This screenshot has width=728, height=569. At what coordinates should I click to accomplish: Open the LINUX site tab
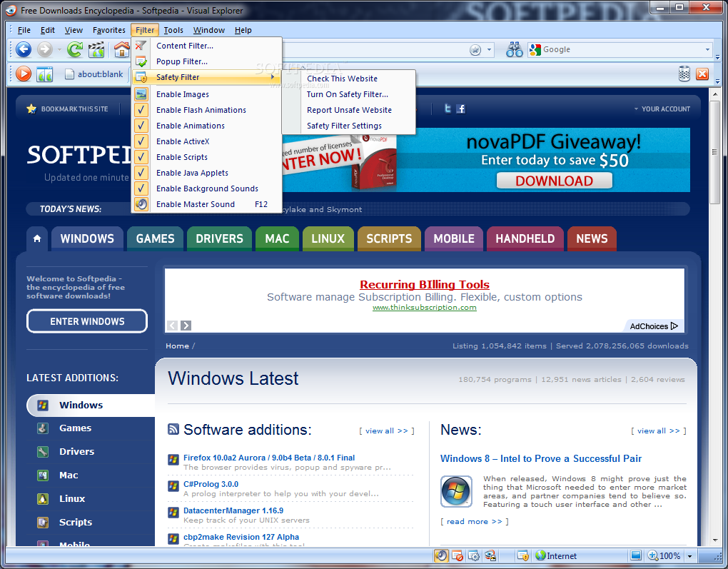pyautogui.click(x=328, y=238)
